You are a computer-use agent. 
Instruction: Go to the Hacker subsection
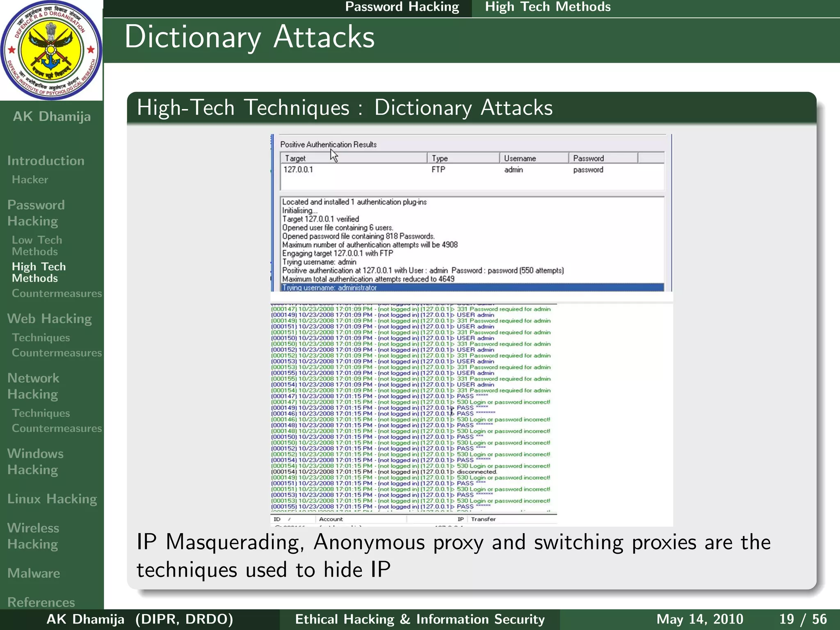[x=30, y=180]
